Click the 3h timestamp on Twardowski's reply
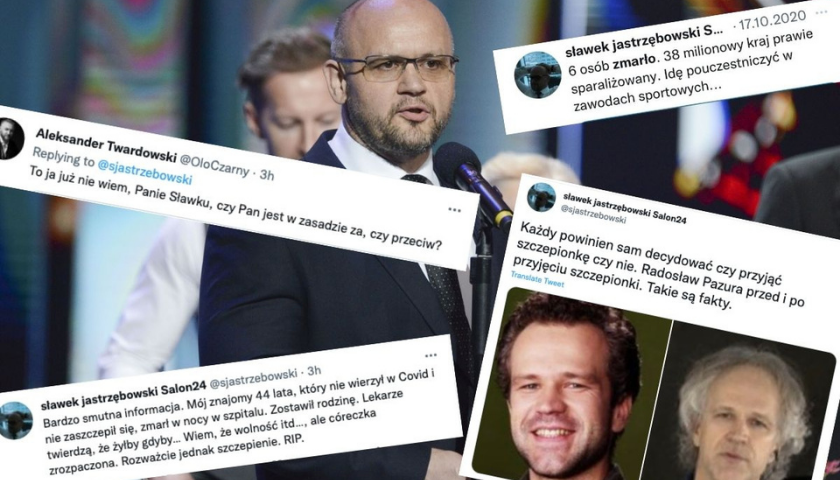The width and height of the screenshot is (840, 480). pyautogui.click(x=267, y=175)
